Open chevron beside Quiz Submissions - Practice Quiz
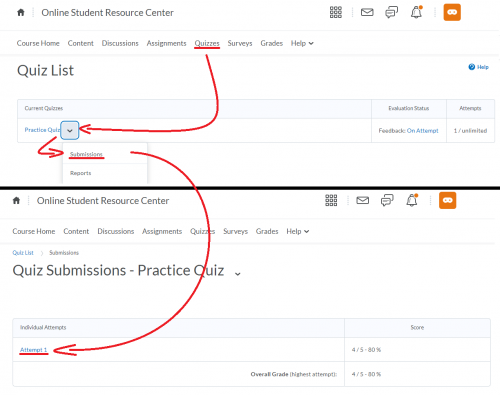Image resolution: width=500 pixels, height=395 pixels. click(237, 274)
